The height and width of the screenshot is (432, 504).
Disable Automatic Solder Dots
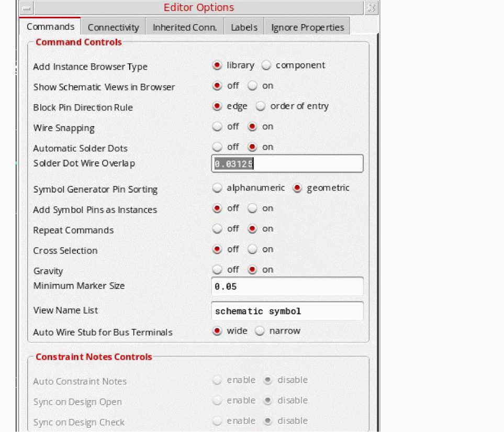coord(217,147)
